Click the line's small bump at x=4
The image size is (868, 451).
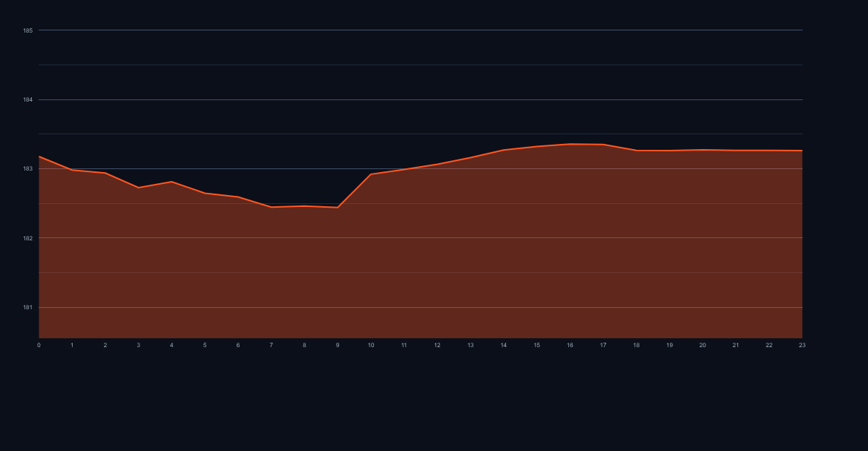pos(171,182)
